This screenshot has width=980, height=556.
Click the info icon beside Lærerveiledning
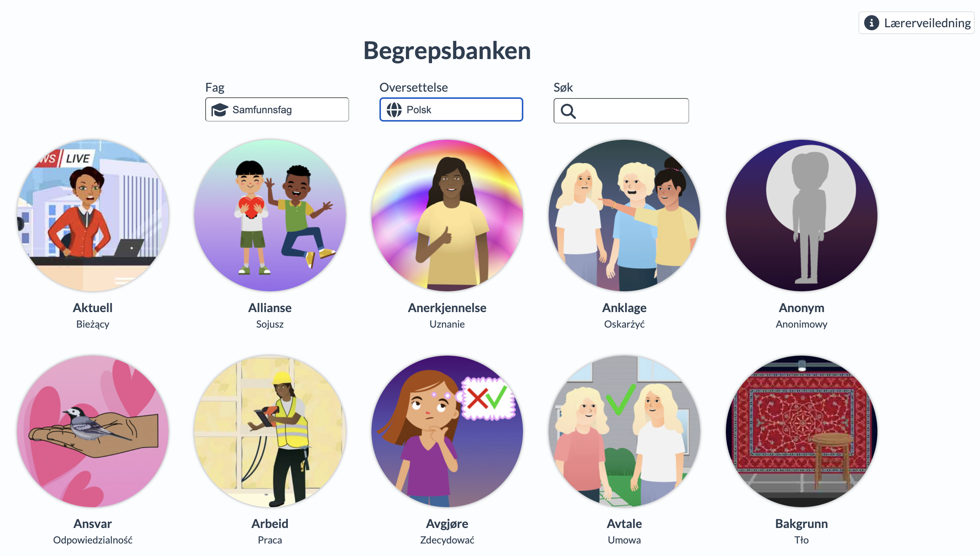click(x=871, y=23)
